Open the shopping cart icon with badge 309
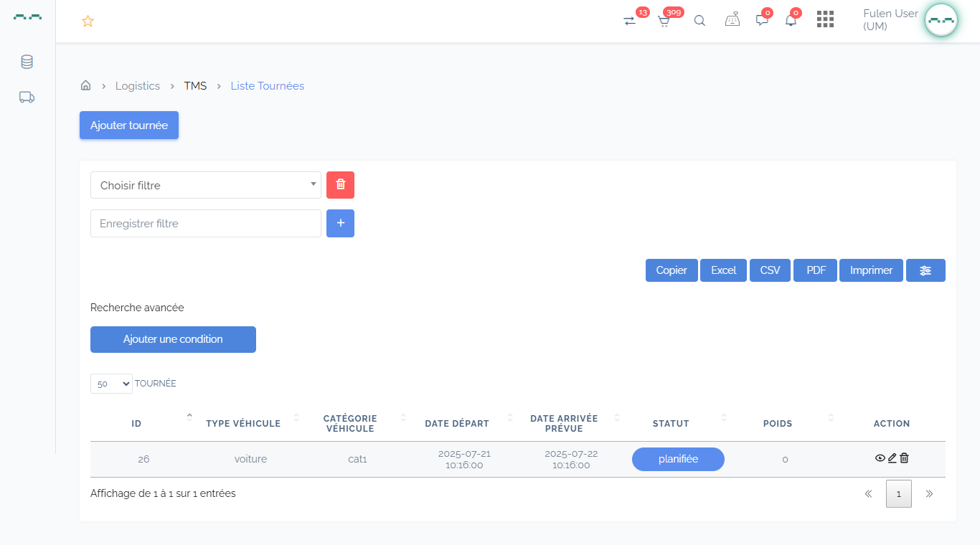Screen dimensions: 980x545 [x=664, y=21]
